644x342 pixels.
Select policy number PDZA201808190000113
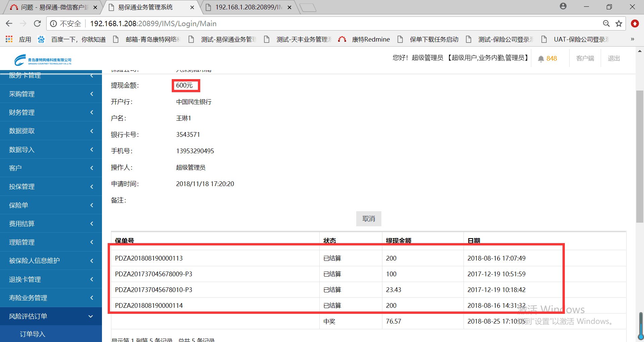[x=149, y=258]
